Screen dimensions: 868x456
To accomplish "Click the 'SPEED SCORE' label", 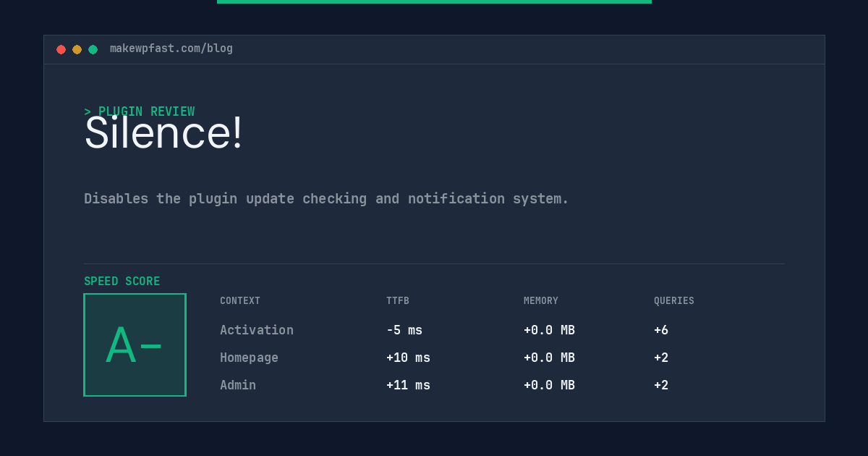I will 122,281.
